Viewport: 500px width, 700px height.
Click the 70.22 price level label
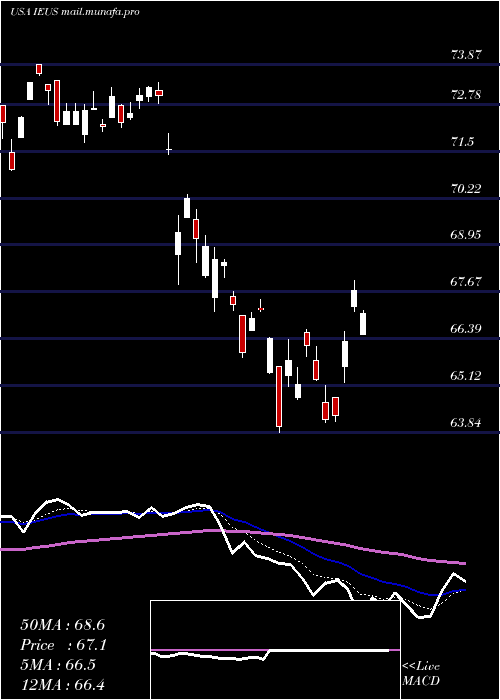point(466,189)
